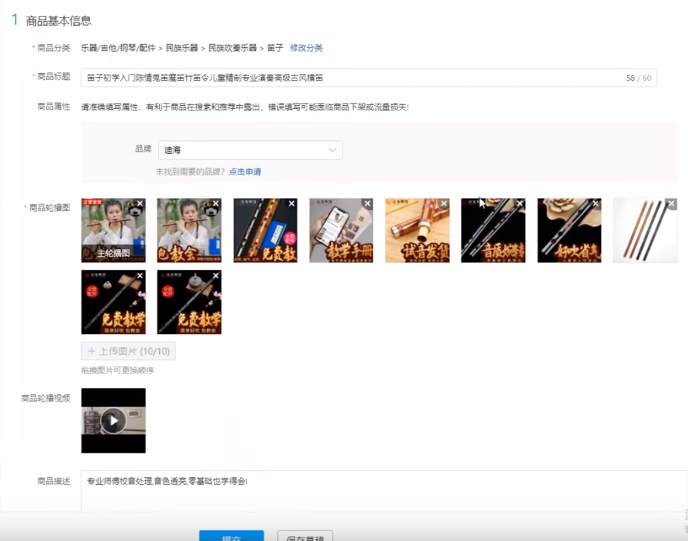Screen dimensions: 688x541
Task: Click the 商品基本信息 section heading
Action: (58, 21)
